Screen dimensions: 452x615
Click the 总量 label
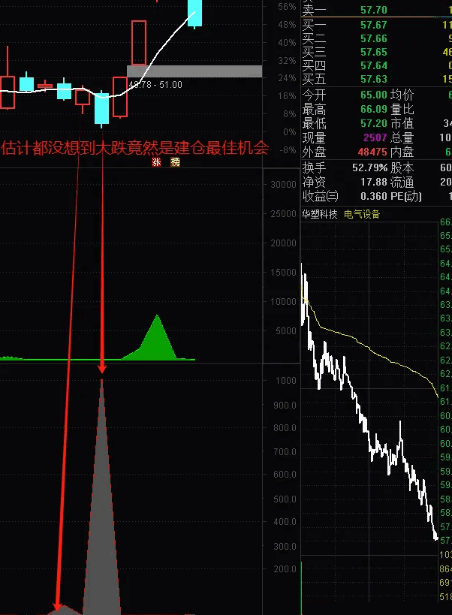click(x=402, y=138)
